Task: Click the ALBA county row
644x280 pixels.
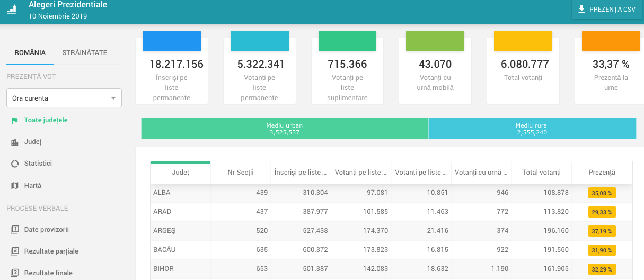Action: click(392, 193)
